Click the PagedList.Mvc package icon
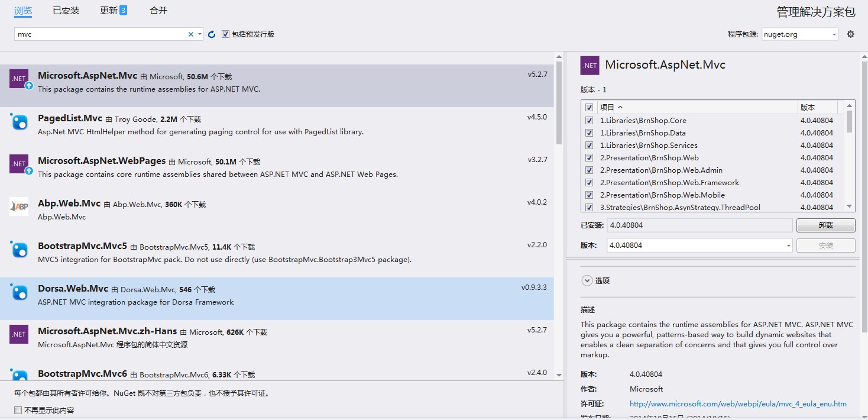 19,121
